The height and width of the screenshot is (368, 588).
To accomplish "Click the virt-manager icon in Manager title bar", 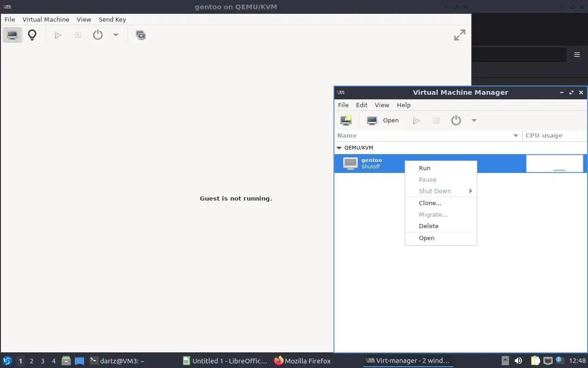I will (x=340, y=92).
